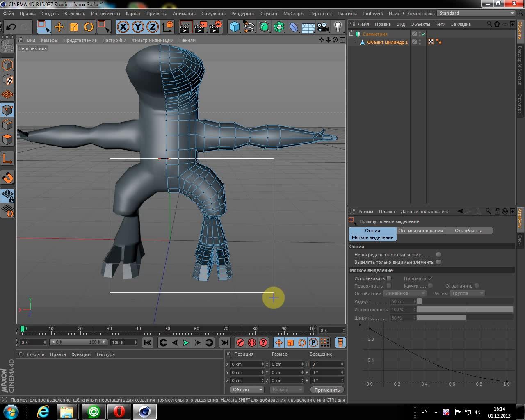Click the record active objects button
The image size is (525, 420).
click(241, 342)
